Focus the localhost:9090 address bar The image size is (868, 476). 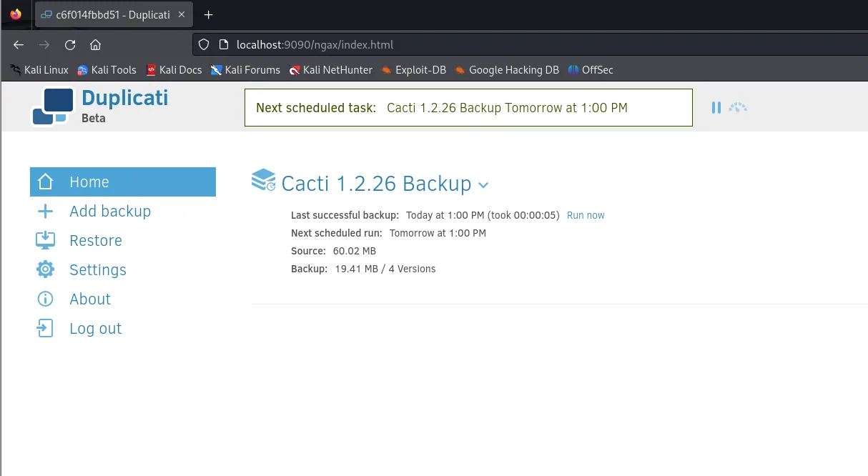(529, 44)
